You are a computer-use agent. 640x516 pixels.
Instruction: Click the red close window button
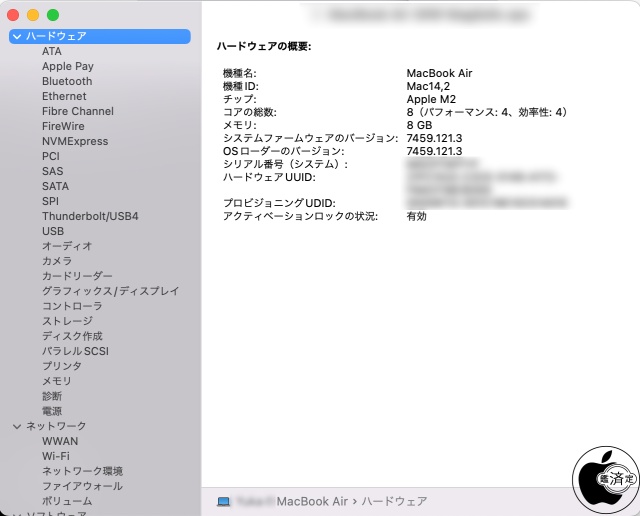click(x=14, y=15)
